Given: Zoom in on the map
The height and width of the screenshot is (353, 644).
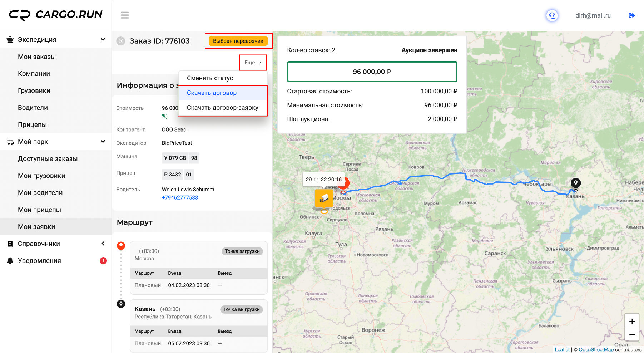Looking at the screenshot, I should click(x=632, y=321).
